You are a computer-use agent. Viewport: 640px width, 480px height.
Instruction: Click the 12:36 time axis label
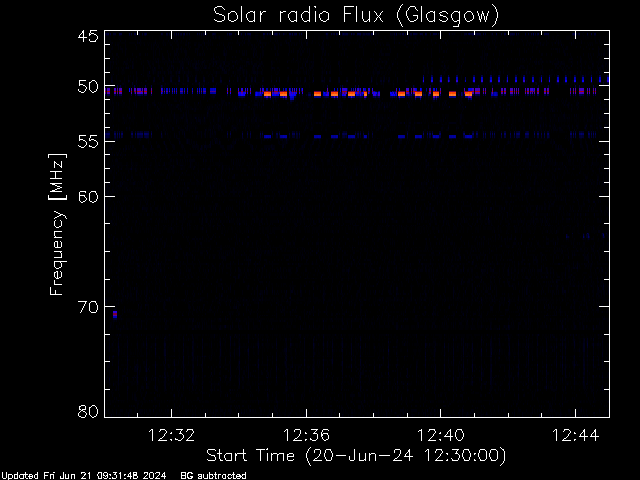tap(306, 436)
